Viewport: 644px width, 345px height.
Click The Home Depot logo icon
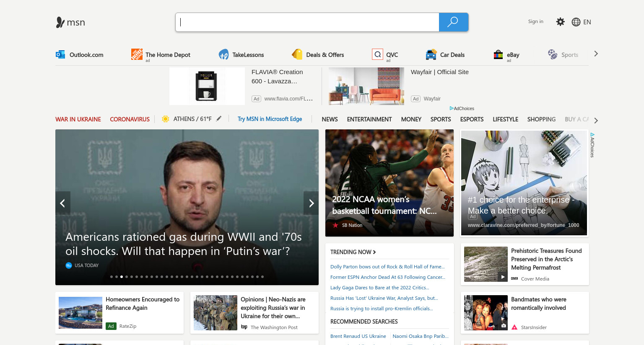(137, 54)
